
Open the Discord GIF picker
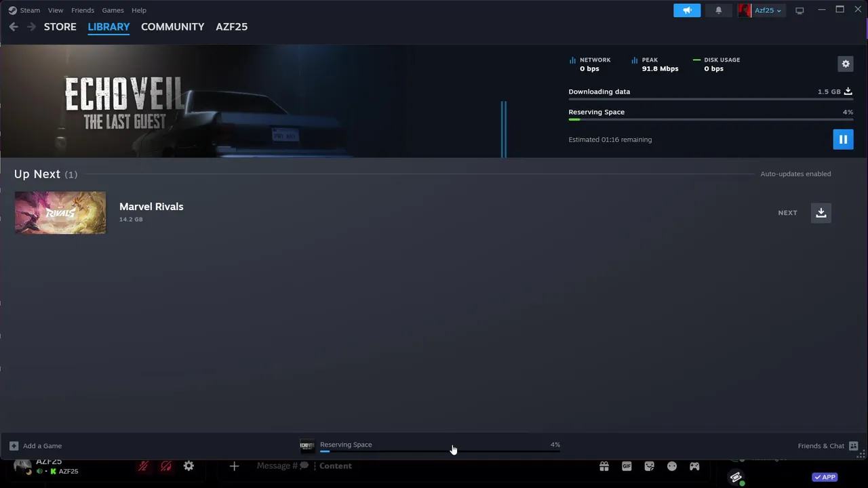tap(627, 466)
